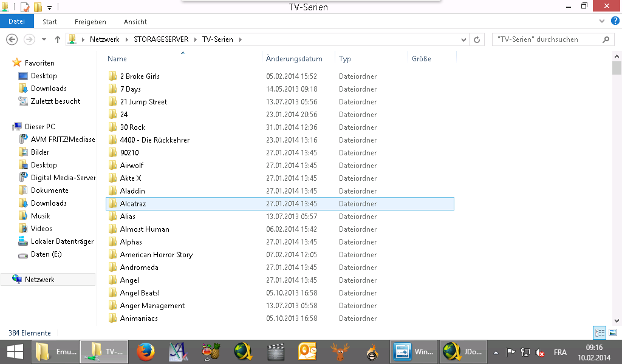
Task: Switch to details view layout icon
Action: tap(600, 332)
